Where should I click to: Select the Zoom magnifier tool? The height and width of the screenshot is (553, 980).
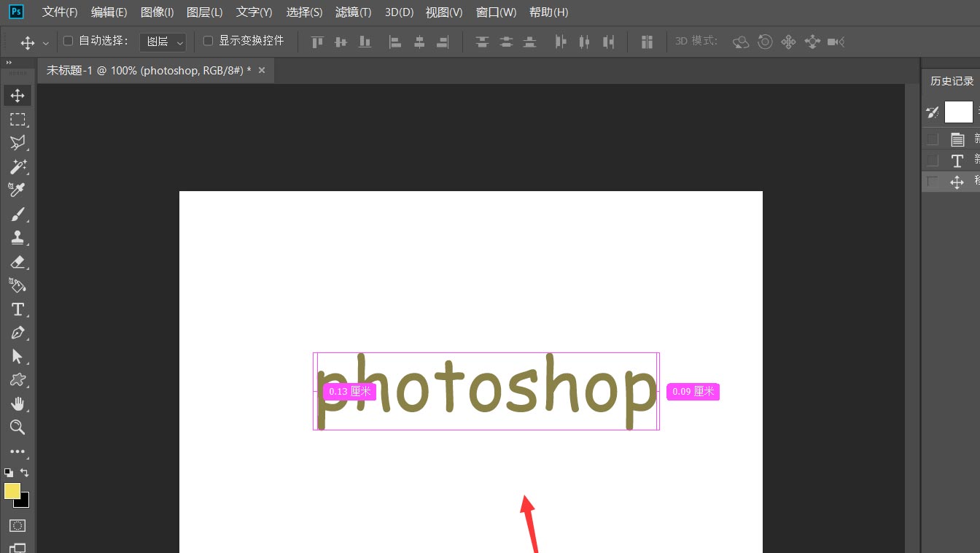coord(17,428)
